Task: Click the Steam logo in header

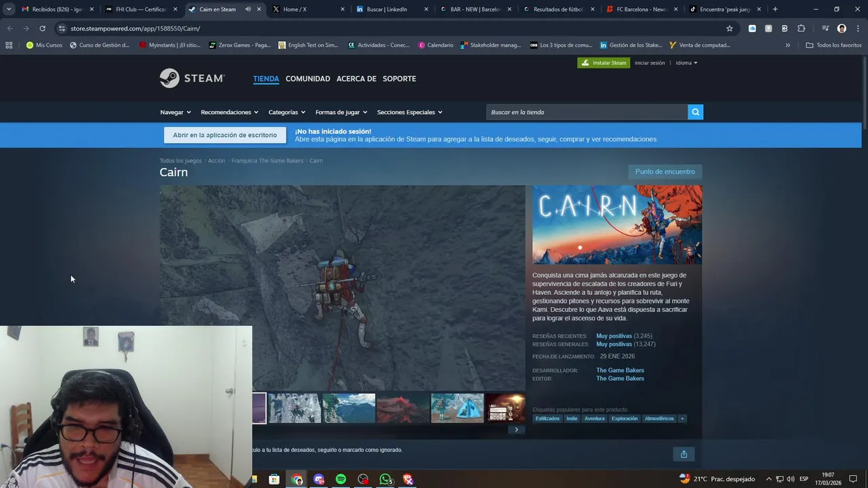Action: click(x=192, y=78)
